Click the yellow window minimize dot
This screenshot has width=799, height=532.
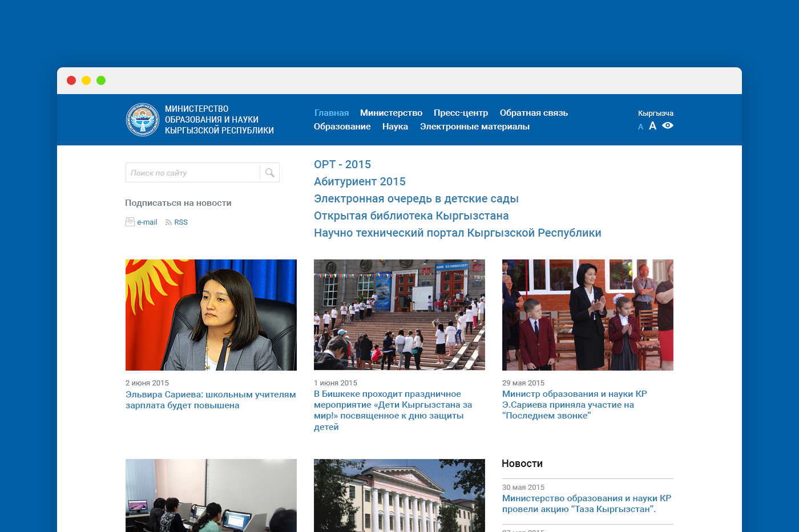click(x=86, y=80)
